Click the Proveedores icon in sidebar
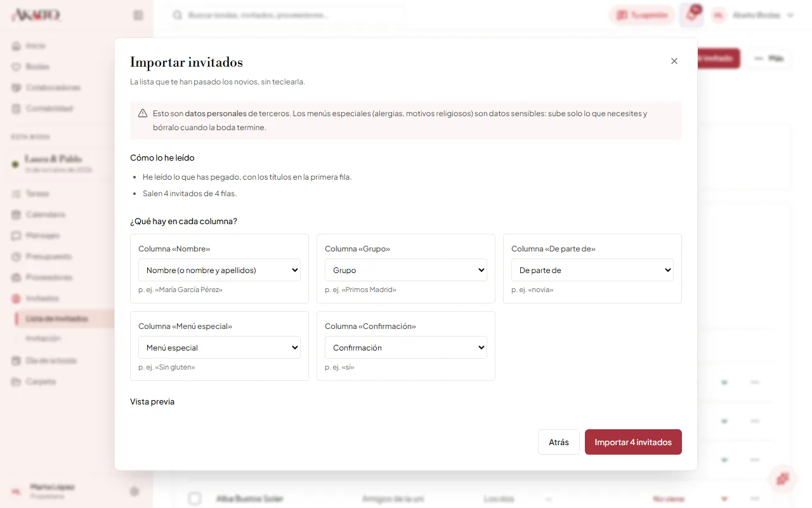Screen dimensions: 812x508 point(16,277)
